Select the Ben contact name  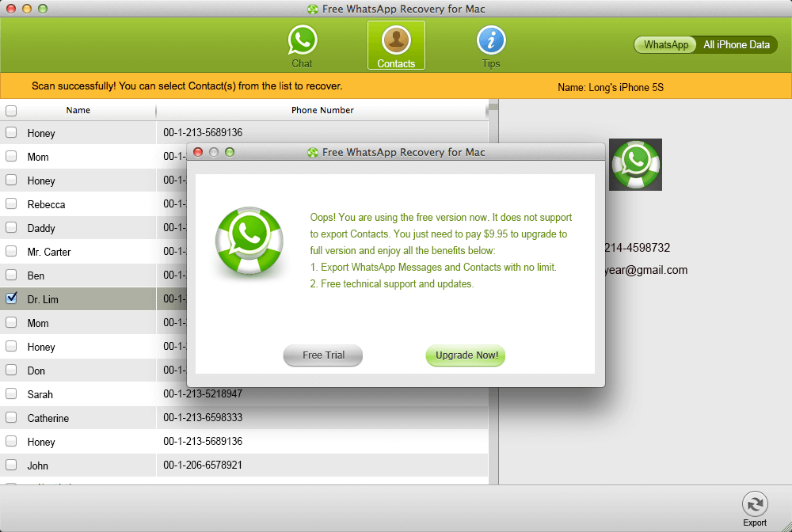(36, 275)
